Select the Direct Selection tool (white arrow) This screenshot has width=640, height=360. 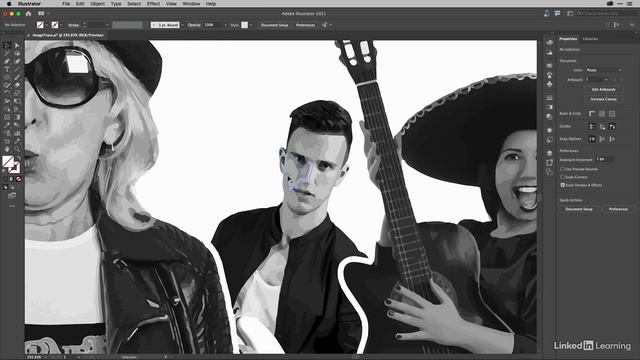click(17, 45)
